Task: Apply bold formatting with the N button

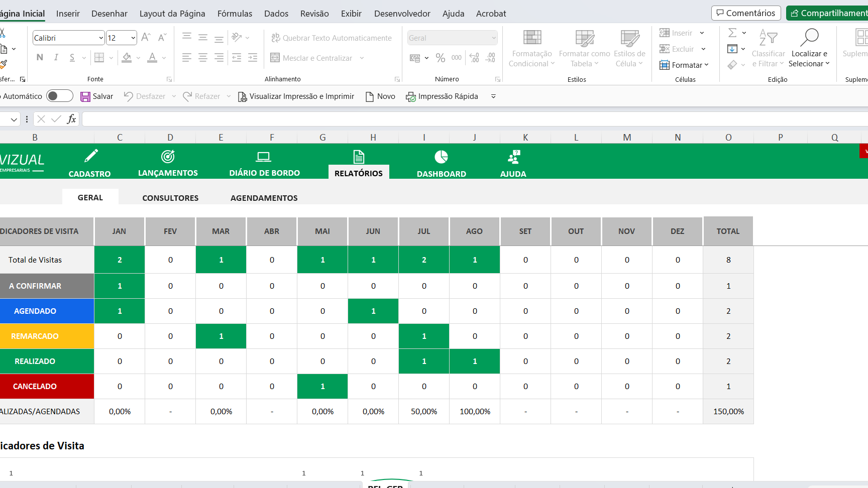Action: tap(40, 57)
